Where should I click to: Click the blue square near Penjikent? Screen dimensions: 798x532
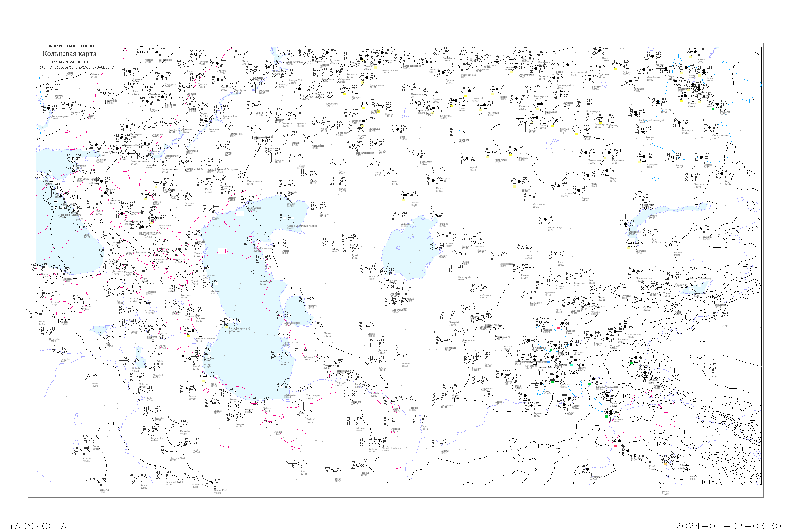[548, 362]
